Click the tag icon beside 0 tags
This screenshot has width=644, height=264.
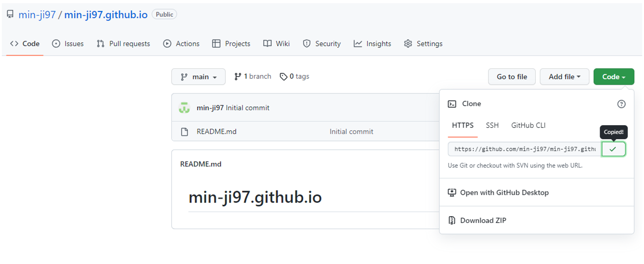[284, 76]
